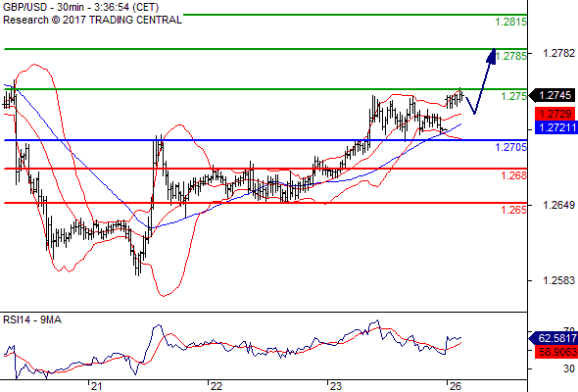Viewport: 578px width, 392px height.
Task: Click the GBP/USD 30min chart title
Action: coord(80,7)
